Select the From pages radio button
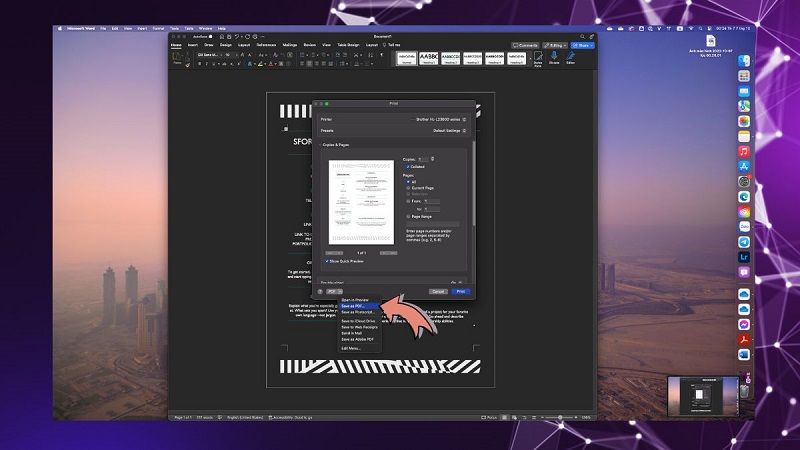 408,201
